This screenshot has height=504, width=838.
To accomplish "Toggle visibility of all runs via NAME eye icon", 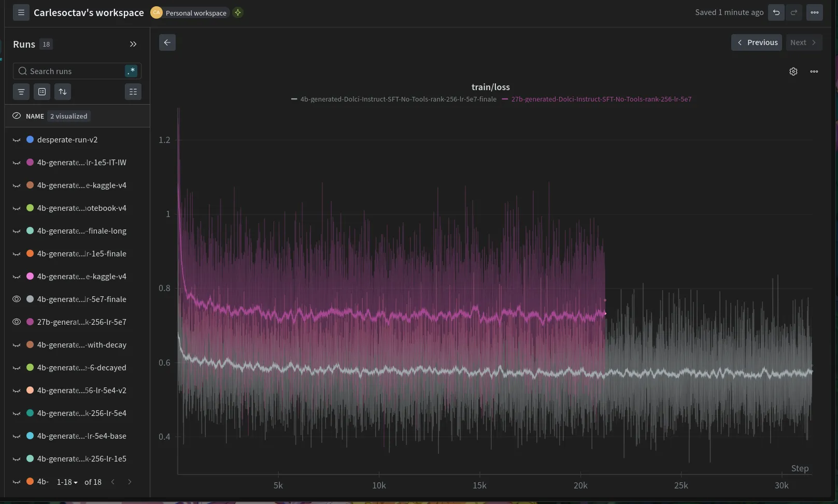I will [16, 116].
